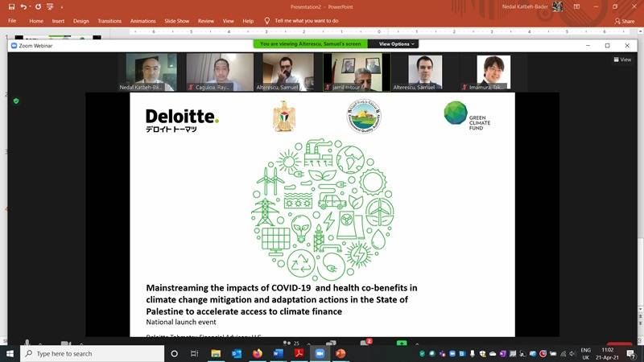Expand the View Options dropdown in Zoom
The height and width of the screenshot is (362, 644).
[396, 44]
